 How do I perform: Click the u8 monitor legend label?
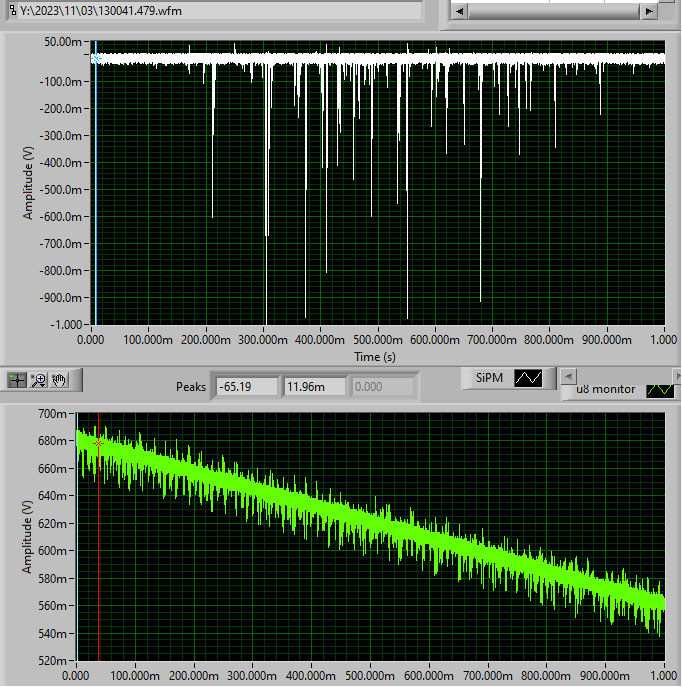tap(605, 389)
